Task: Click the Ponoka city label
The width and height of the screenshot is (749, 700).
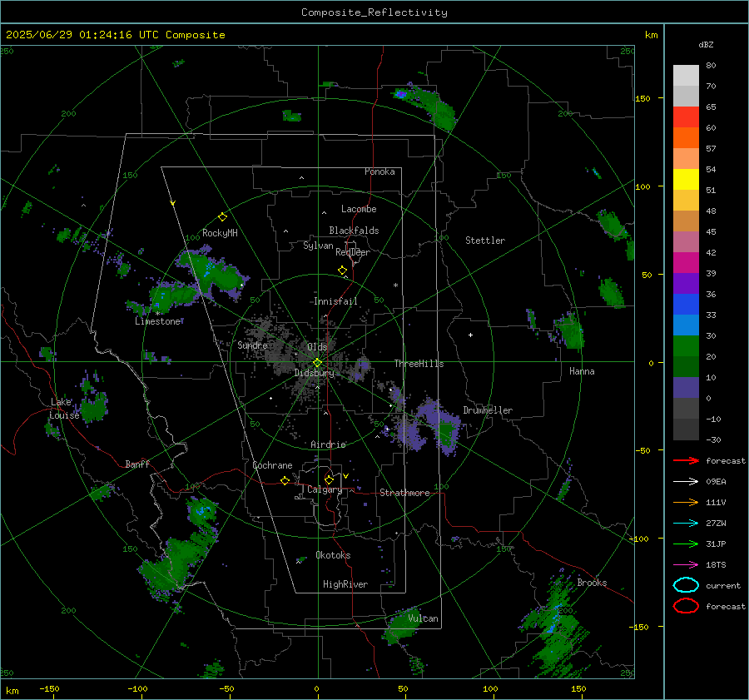Action: tap(379, 171)
